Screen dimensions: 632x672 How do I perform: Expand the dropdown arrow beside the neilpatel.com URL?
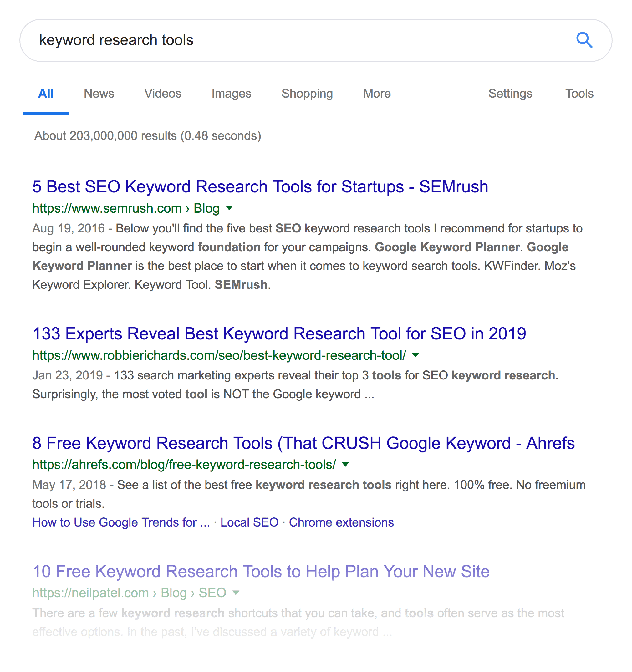(x=236, y=592)
